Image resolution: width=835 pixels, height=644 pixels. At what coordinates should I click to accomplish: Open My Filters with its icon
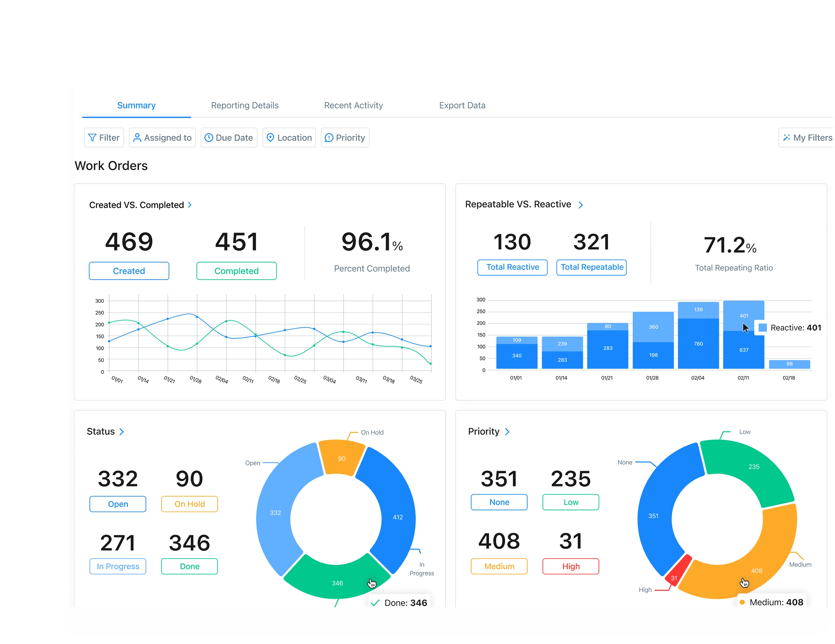(x=787, y=138)
